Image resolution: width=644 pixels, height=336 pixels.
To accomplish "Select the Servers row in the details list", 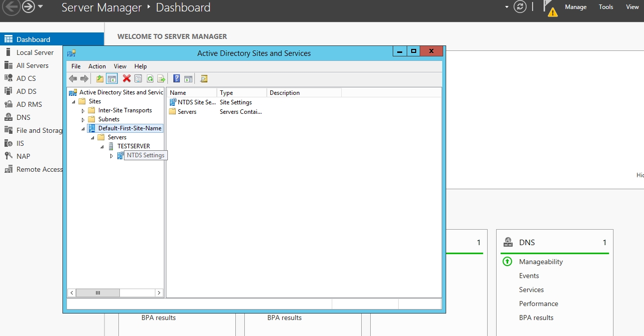I will [x=183, y=112].
